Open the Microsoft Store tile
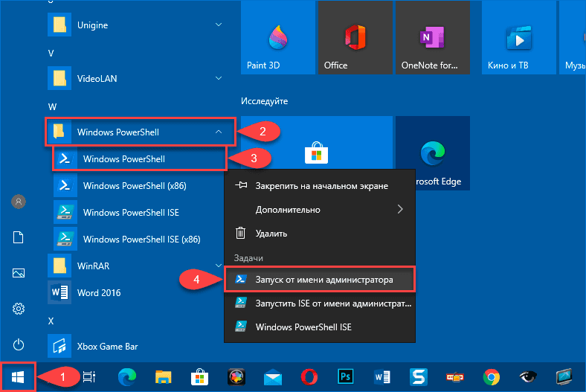Screen dimensions: 586x392 coord(317,143)
